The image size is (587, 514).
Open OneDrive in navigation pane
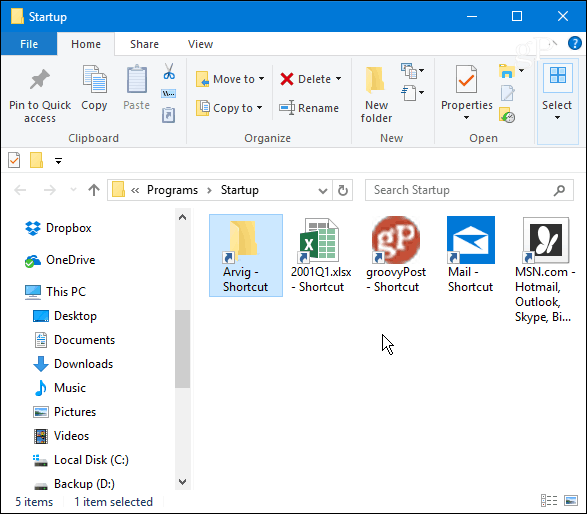tap(60, 260)
